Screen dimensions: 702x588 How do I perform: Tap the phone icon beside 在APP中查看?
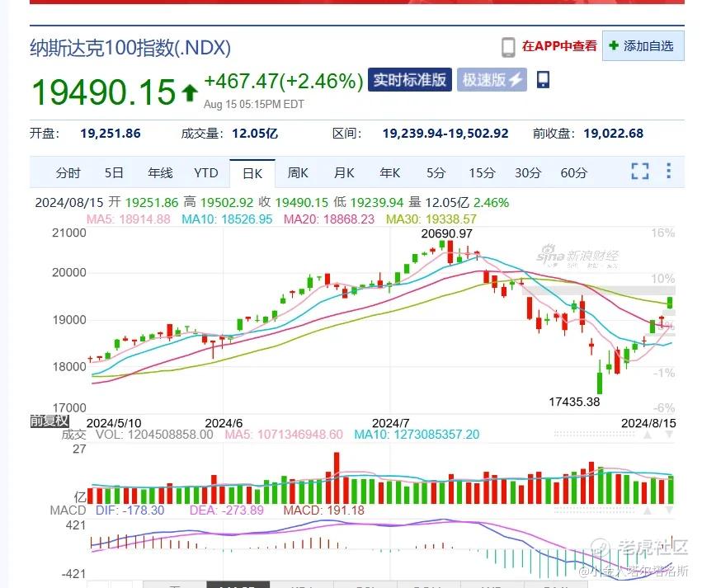507,47
